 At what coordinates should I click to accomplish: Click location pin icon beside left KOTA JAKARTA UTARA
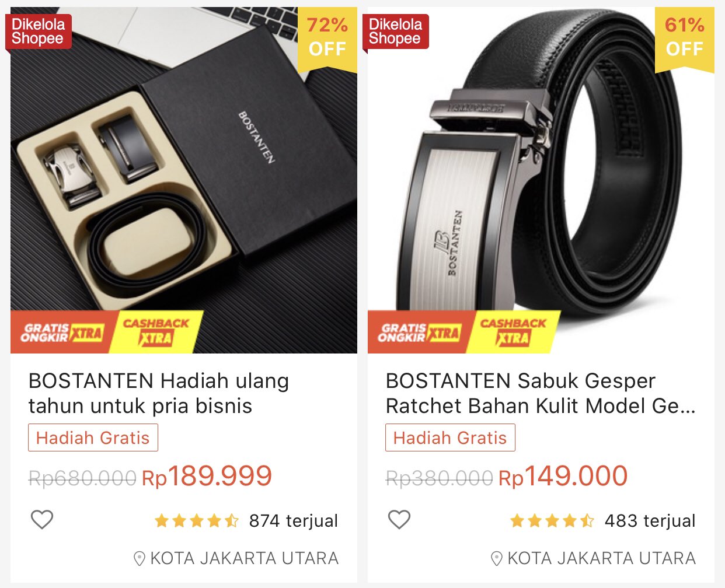coord(140,558)
